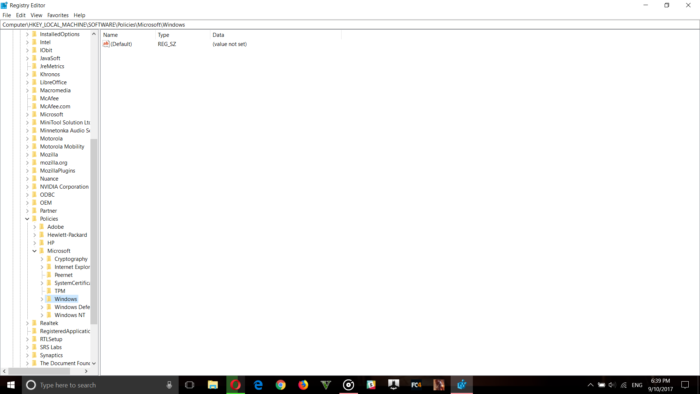Open the Windows Start menu
Viewport: 700px width, 394px height.
[11, 385]
